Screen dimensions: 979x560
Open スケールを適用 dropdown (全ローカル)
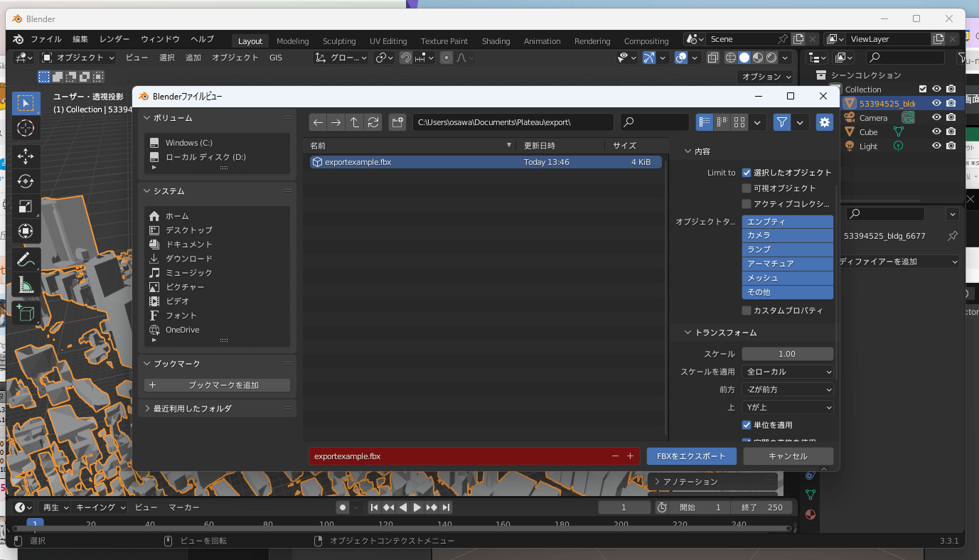787,372
